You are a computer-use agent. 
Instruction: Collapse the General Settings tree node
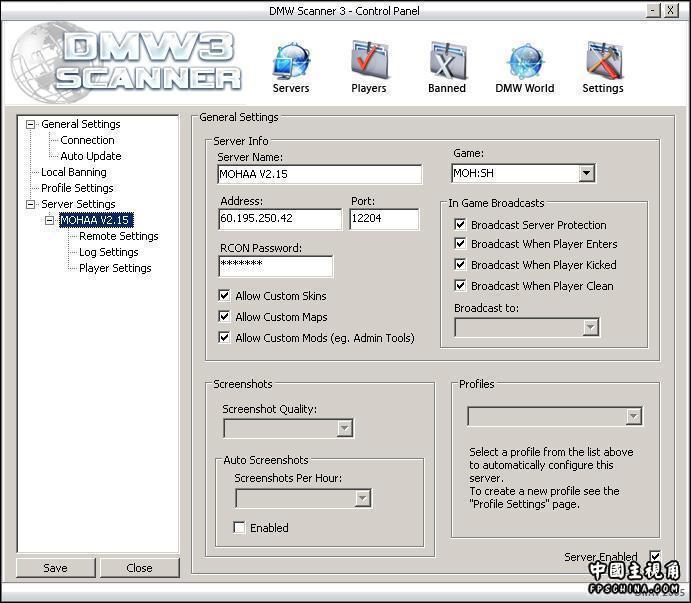30,124
